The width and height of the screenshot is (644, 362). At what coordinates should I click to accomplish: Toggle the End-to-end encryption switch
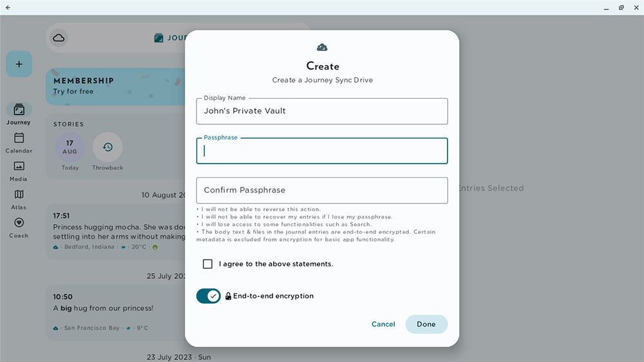[208, 296]
